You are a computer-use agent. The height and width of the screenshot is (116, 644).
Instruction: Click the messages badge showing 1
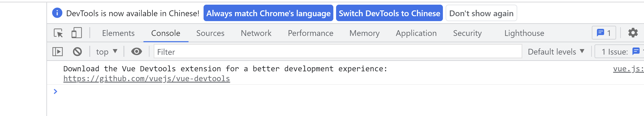click(x=604, y=33)
